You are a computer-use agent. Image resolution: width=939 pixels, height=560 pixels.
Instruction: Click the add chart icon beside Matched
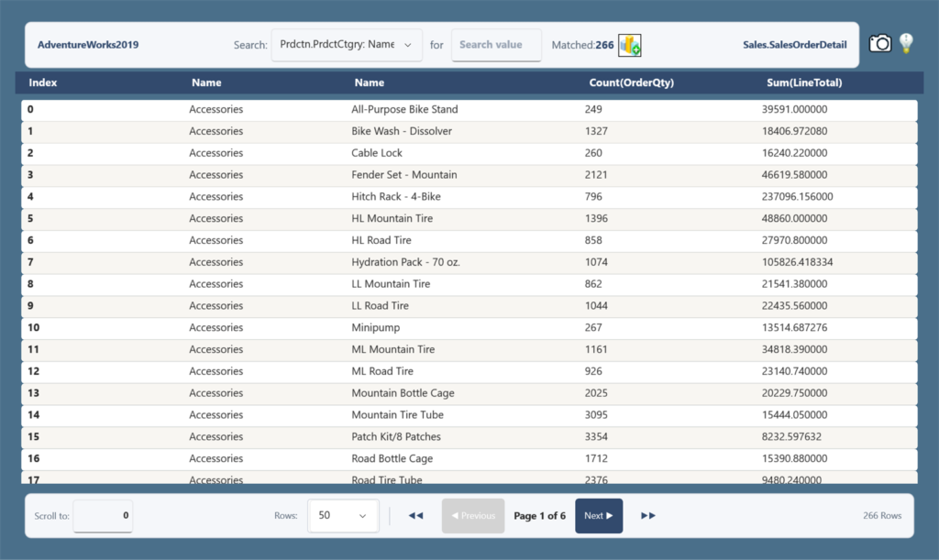(630, 45)
